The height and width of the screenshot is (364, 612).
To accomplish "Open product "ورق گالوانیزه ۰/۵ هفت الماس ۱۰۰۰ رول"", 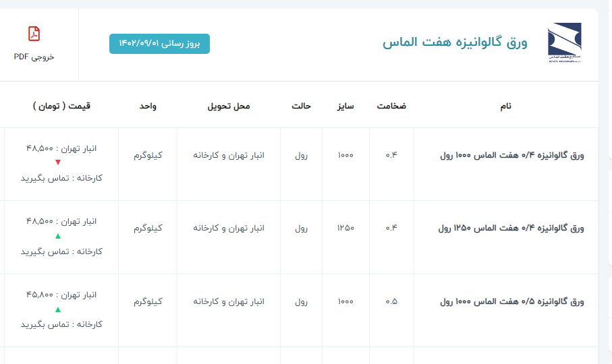I will tap(511, 302).
